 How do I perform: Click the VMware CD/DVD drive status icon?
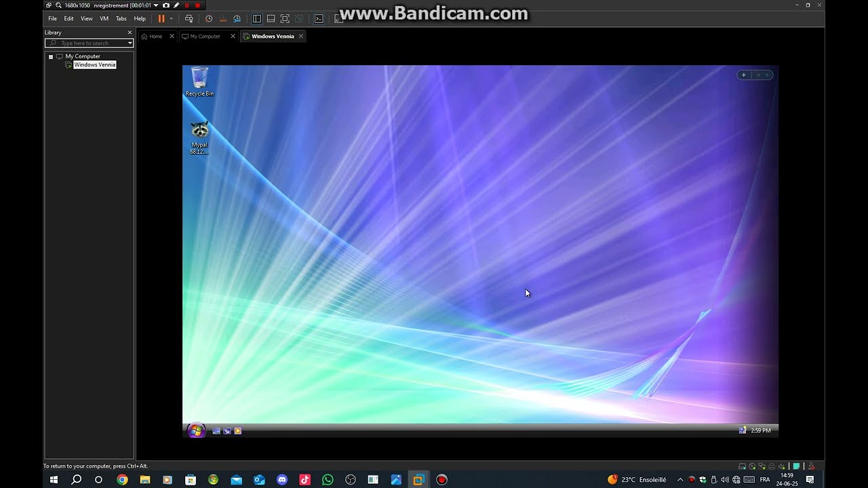point(752,466)
